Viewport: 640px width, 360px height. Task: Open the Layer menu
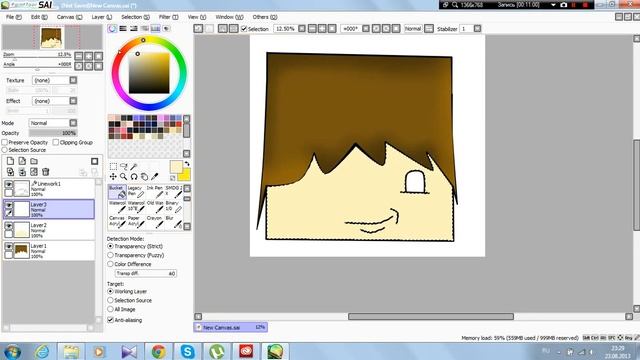tap(102, 17)
